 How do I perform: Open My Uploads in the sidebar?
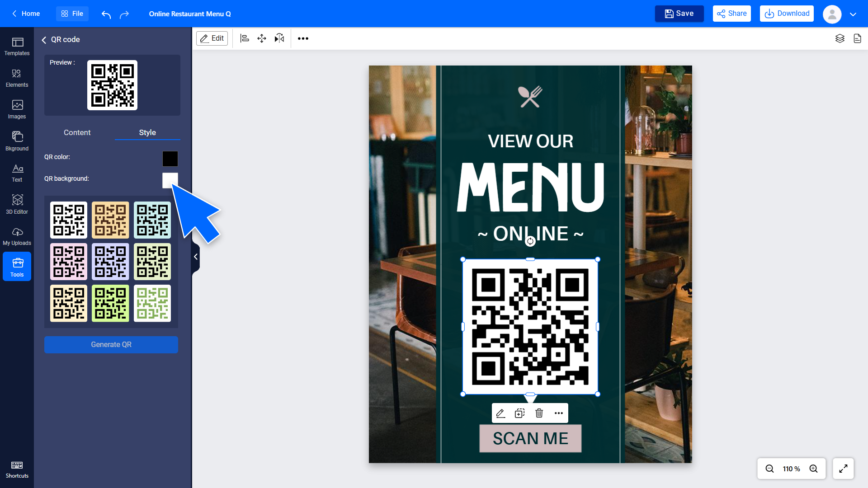pyautogui.click(x=17, y=236)
